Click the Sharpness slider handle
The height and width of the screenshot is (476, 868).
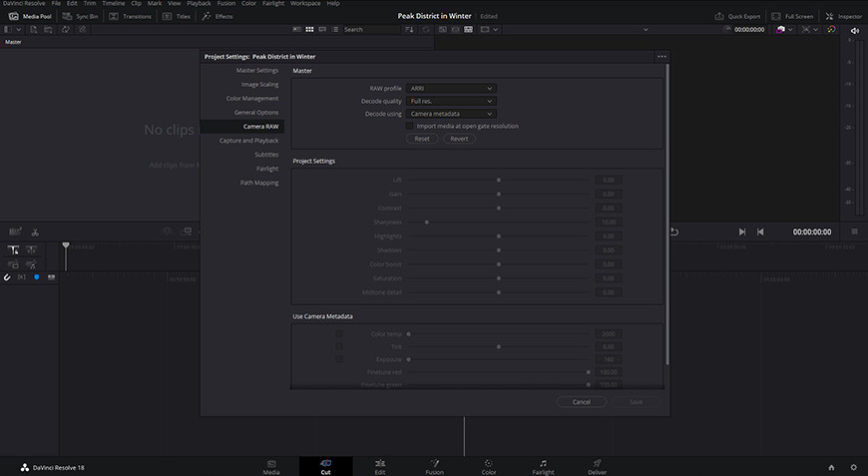click(427, 222)
